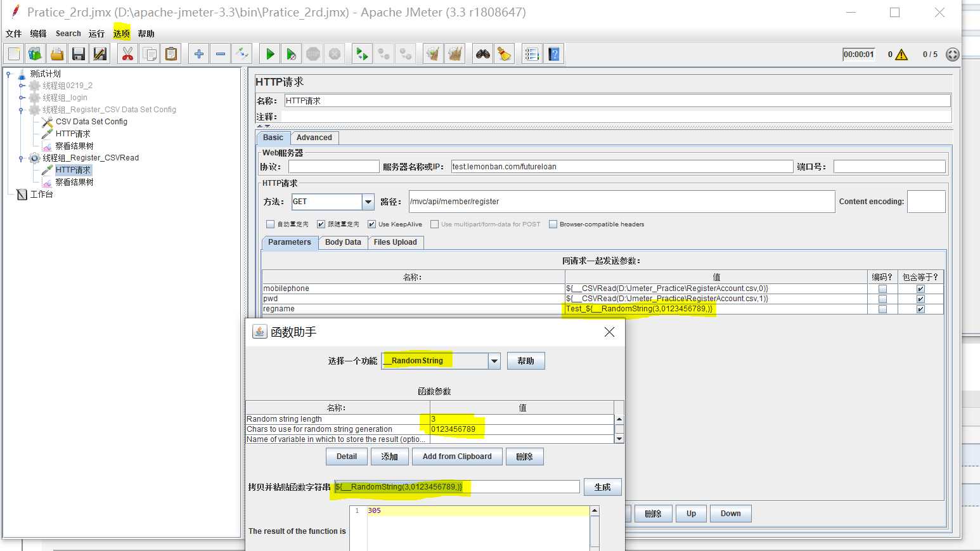Viewport: 980px width, 551px height.
Task: Open the __RandomString function dropdown
Action: [x=494, y=361]
